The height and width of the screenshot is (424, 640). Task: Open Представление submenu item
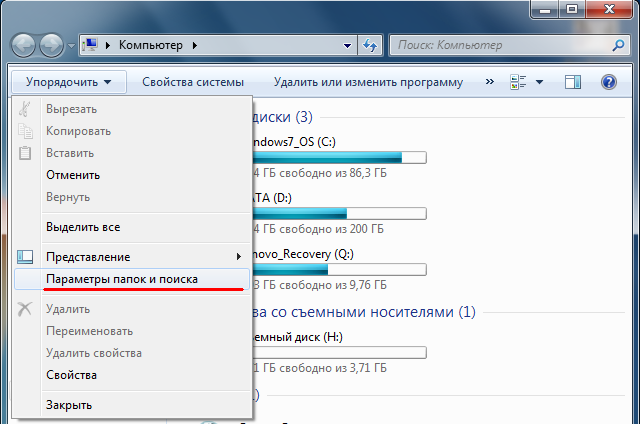pyautogui.click(x=132, y=257)
